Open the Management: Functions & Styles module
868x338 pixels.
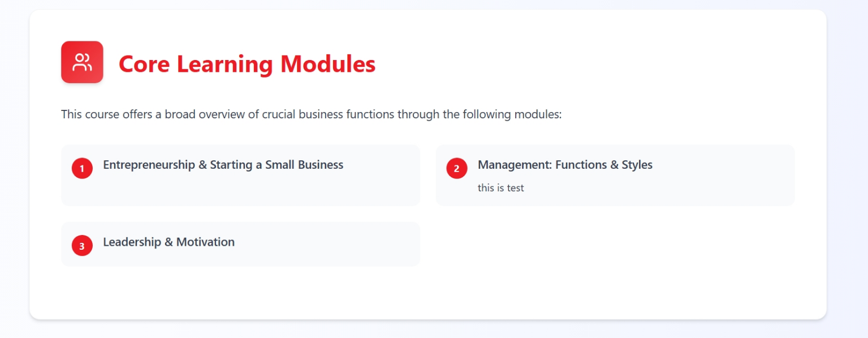point(565,165)
